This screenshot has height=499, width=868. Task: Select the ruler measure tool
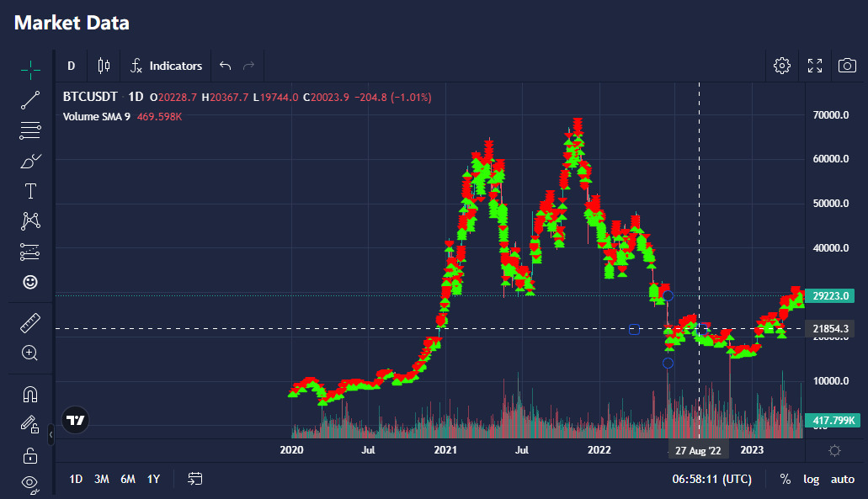30,323
